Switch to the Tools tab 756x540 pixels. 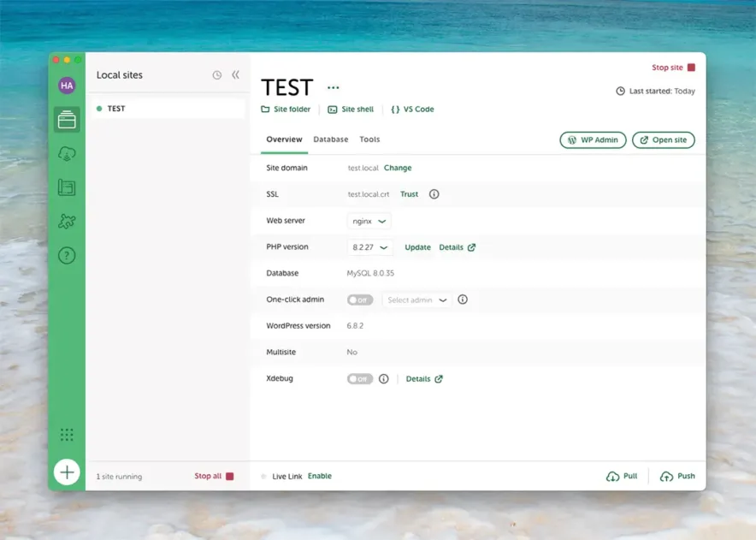pos(369,139)
